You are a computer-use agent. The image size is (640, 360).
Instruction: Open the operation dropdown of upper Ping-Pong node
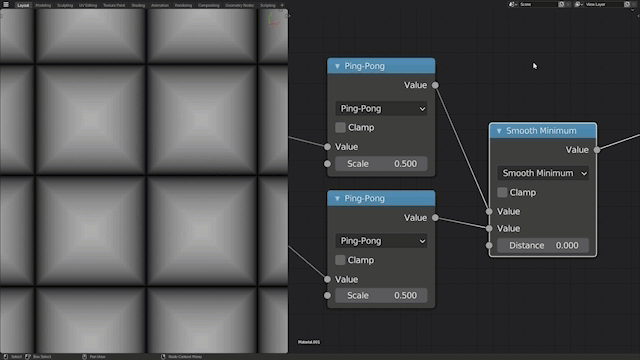pos(381,109)
